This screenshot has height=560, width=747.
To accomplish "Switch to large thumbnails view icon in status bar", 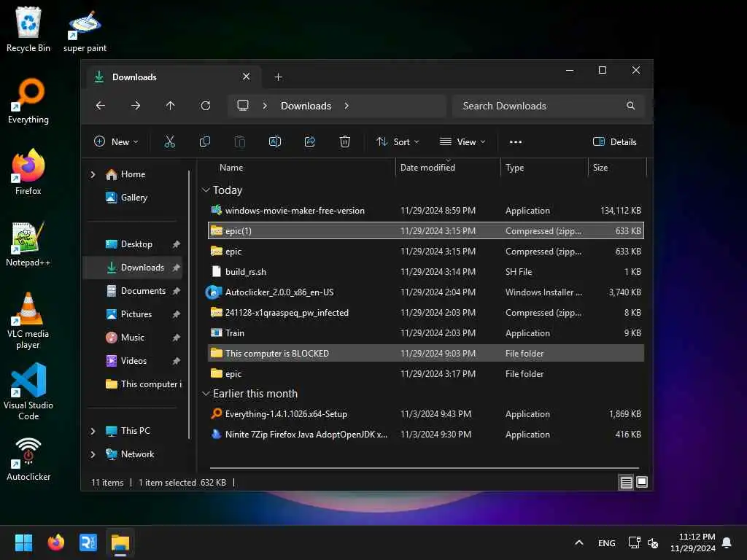I will (x=642, y=483).
